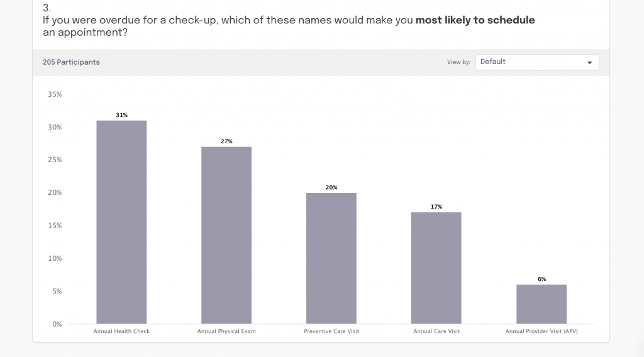Click the Annual Care Visit bar
Viewport: 644px width, 357px height.
click(436, 268)
